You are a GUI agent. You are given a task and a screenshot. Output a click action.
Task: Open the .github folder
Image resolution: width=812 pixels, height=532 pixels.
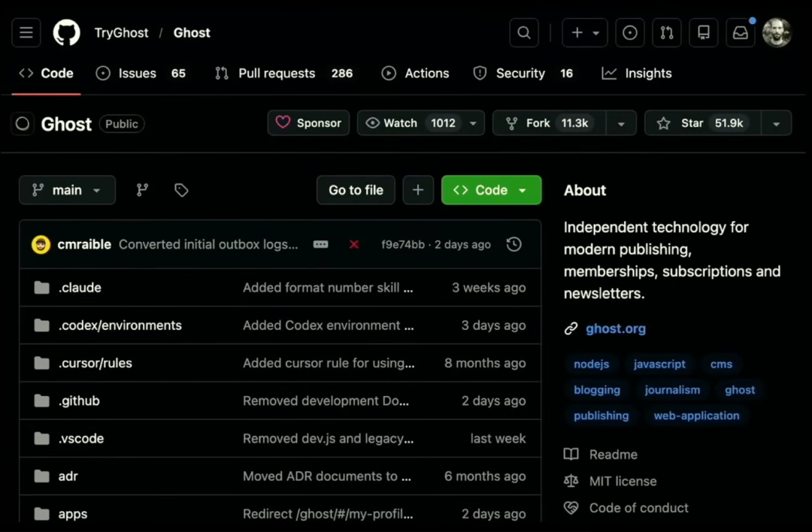click(79, 401)
